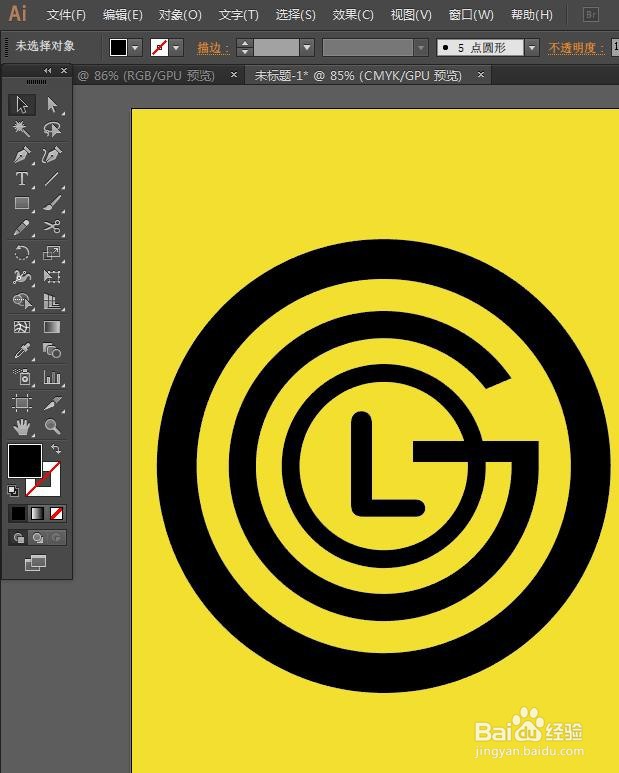Select the Rotate tool
This screenshot has height=773, width=619.
point(22,253)
